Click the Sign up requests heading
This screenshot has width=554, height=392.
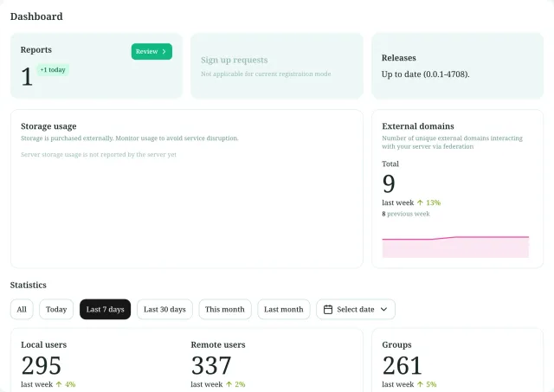point(235,60)
